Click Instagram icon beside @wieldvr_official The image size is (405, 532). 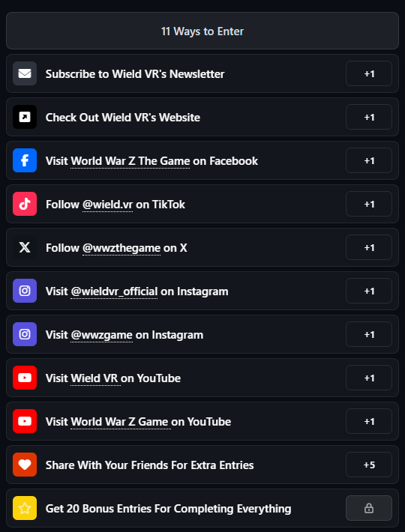pos(25,291)
